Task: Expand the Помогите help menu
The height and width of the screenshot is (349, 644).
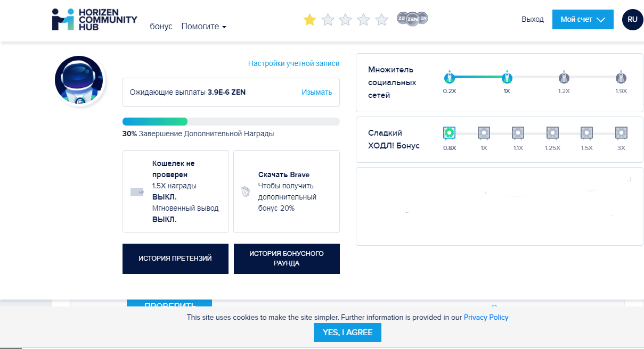Action: pyautogui.click(x=203, y=27)
